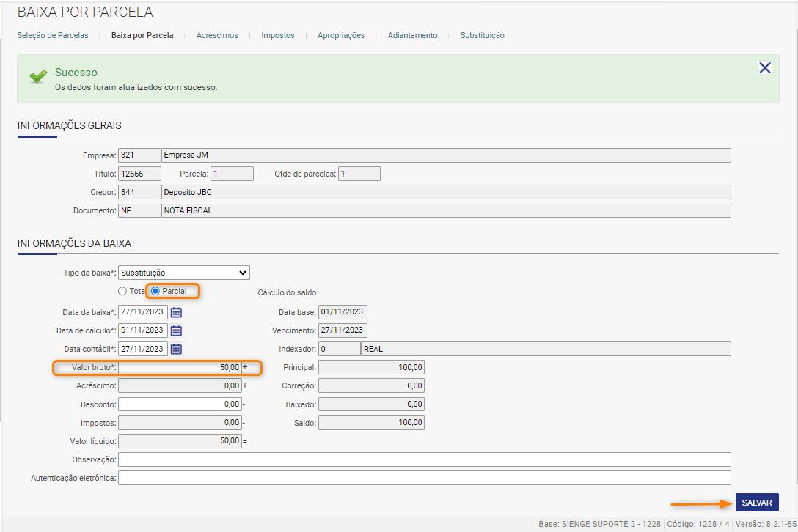Click the NOTA FISCAL document field
The width and height of the screenshot is (798, 532).
click(x=446, y=210)
